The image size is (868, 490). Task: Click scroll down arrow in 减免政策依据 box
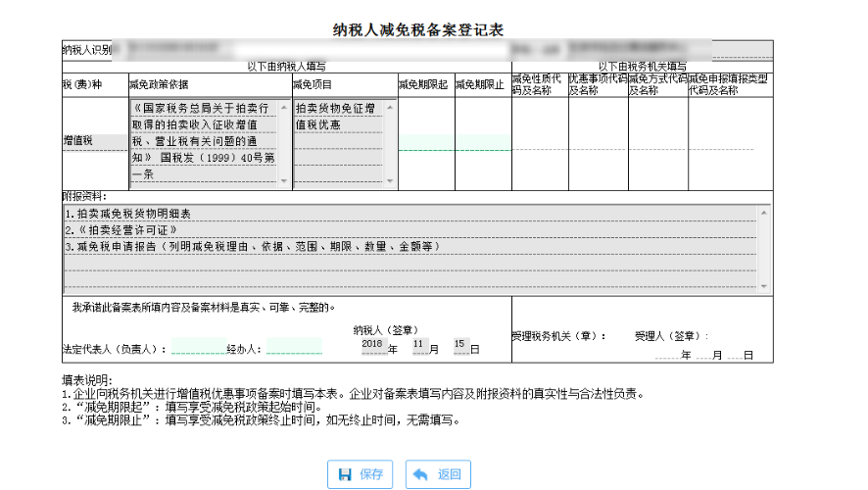pos(284,180)
